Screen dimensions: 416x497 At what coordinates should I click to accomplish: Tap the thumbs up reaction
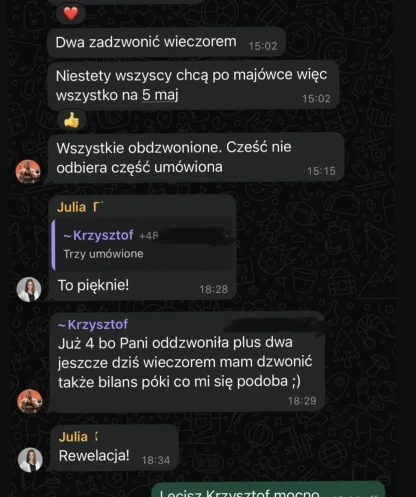[72, 120]
